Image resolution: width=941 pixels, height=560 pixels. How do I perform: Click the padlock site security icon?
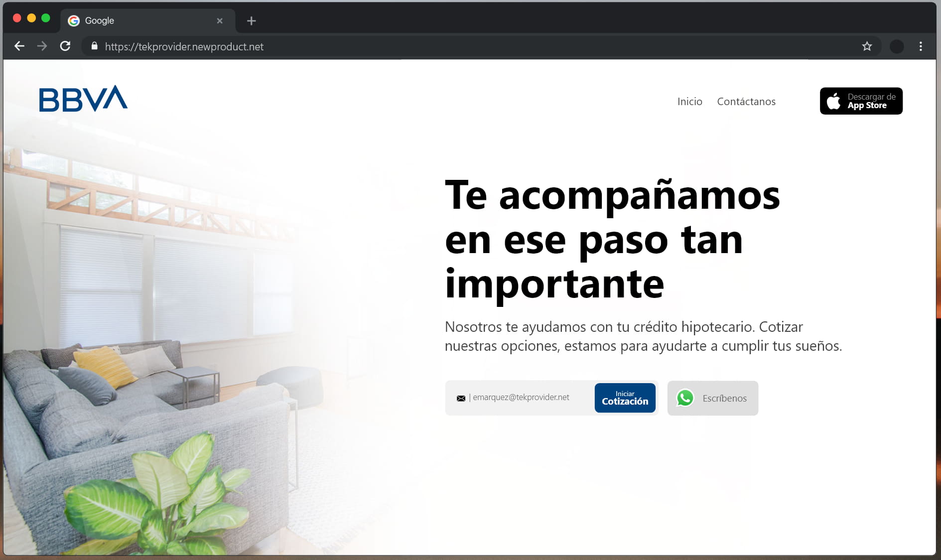94,46
